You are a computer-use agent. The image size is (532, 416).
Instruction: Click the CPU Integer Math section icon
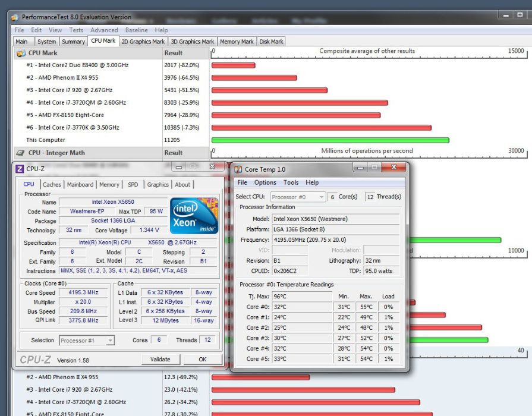click(x=20, y=153)
